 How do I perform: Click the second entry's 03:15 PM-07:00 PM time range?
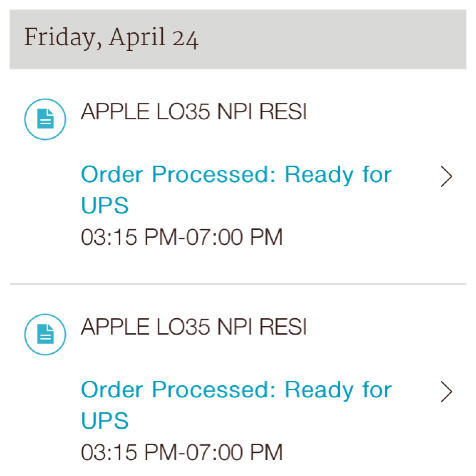(x=182, y=452)
